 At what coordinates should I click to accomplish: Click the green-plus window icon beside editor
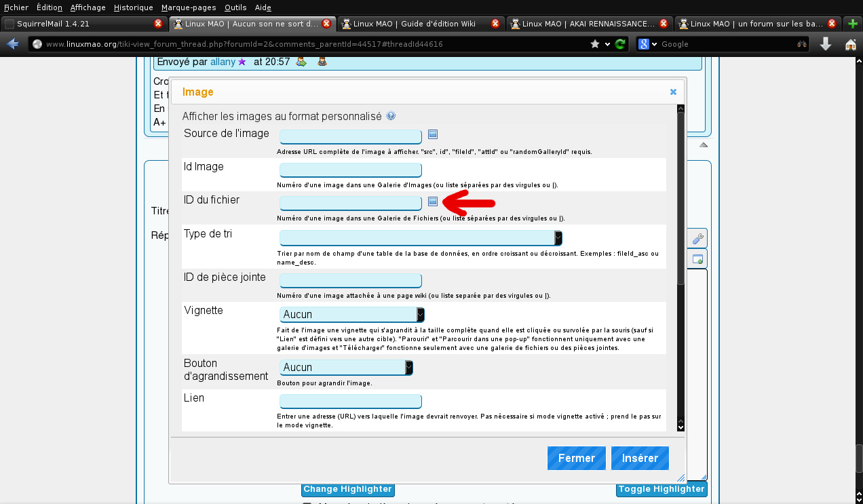(697, 258)
